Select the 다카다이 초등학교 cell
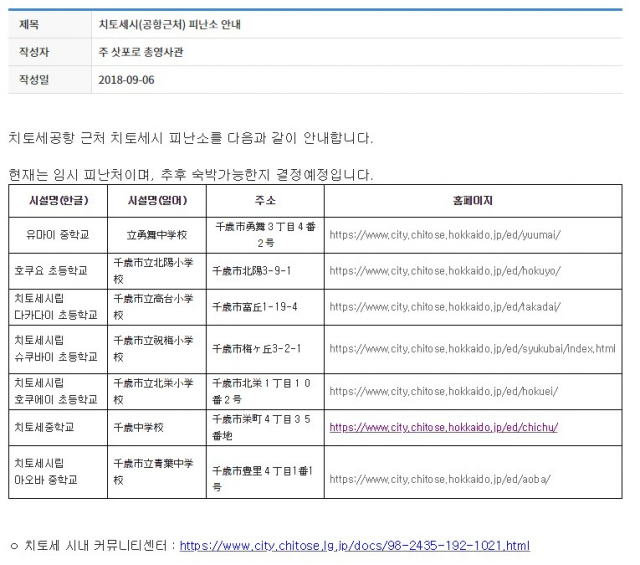The image size is (640, 565). point(58,307)
